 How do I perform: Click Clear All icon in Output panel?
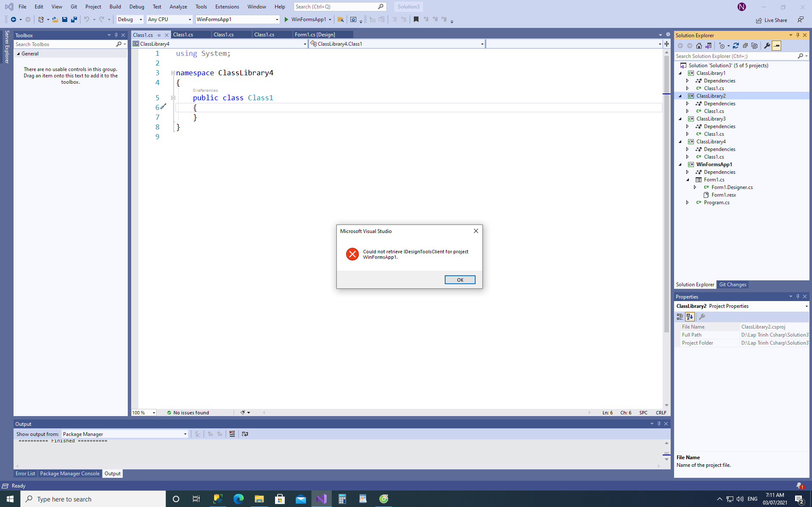(232, 434)
